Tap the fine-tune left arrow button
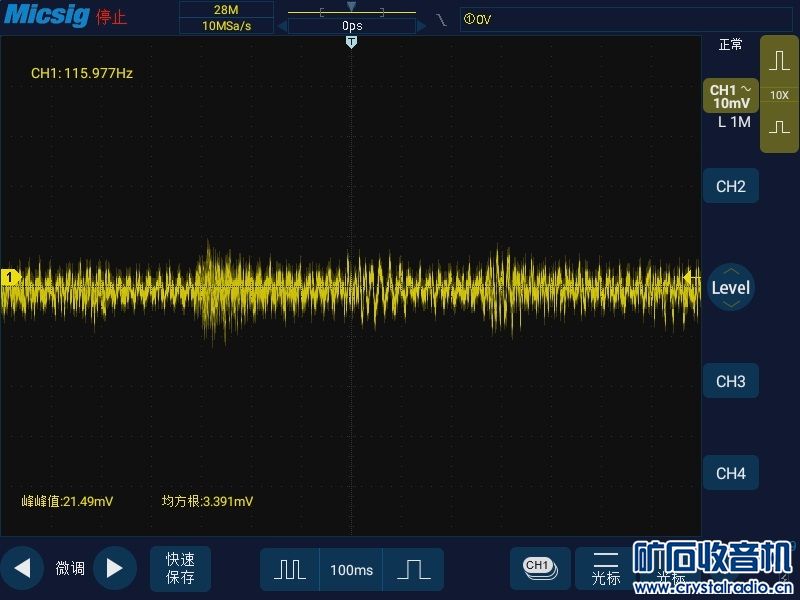 coord(21,568)
